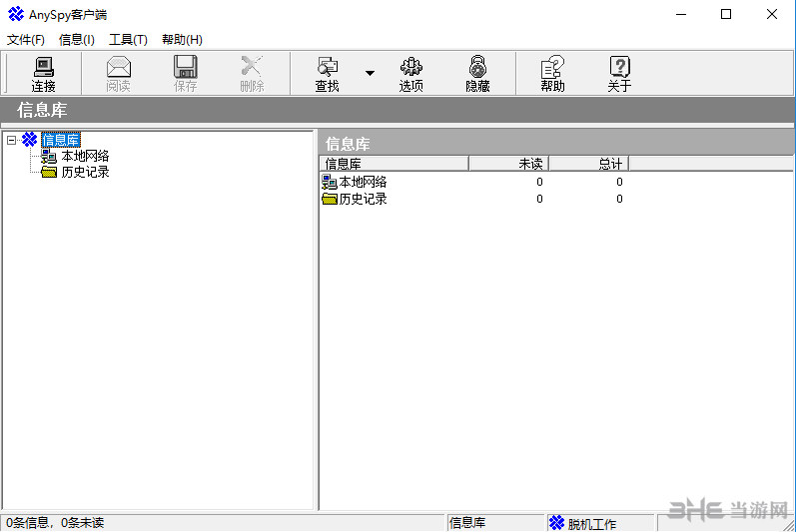Click the 隐藏 (Hide) lock icon
Screen dimensions: 796x532
(477, 73)
